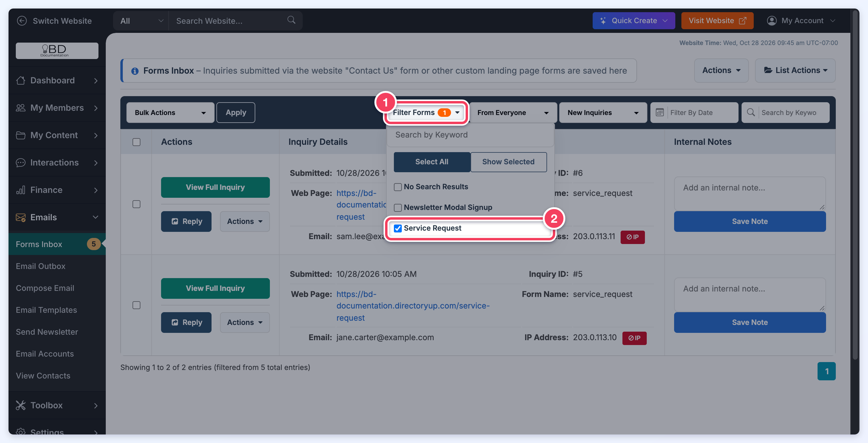
Task: Click the Quick Create sparkle icon
Action: 603,21
